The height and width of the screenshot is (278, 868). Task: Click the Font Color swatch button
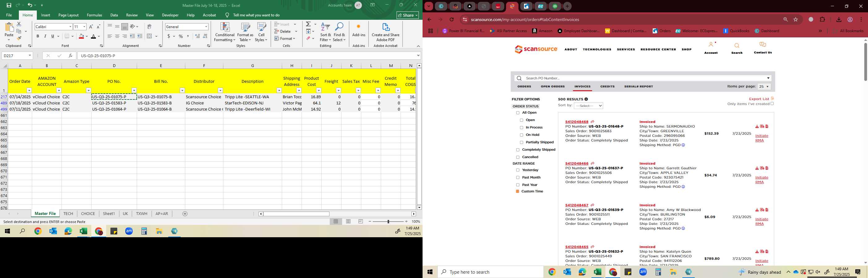(x=94, y=36)
